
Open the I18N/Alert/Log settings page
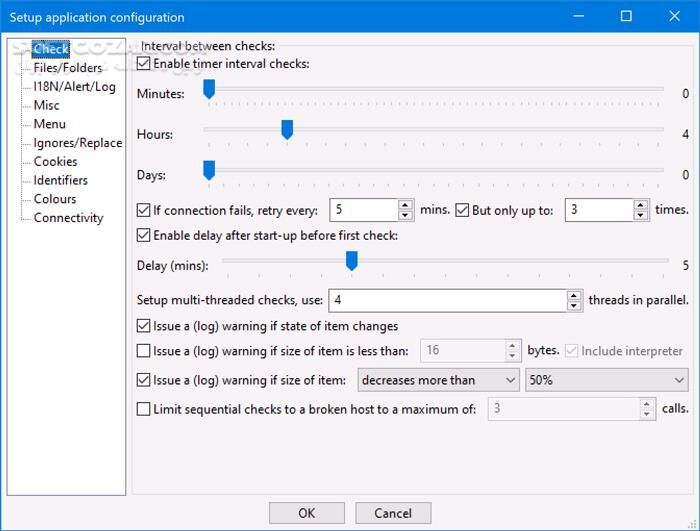point(74,87)
